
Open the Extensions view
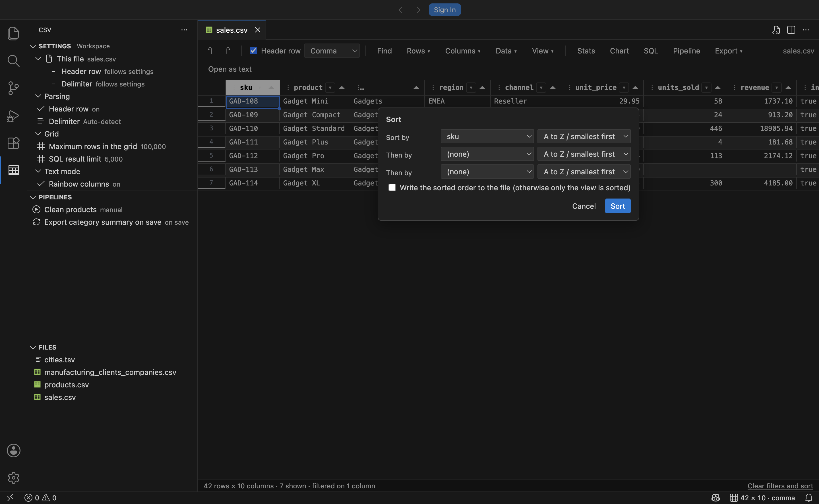point(13,143)
